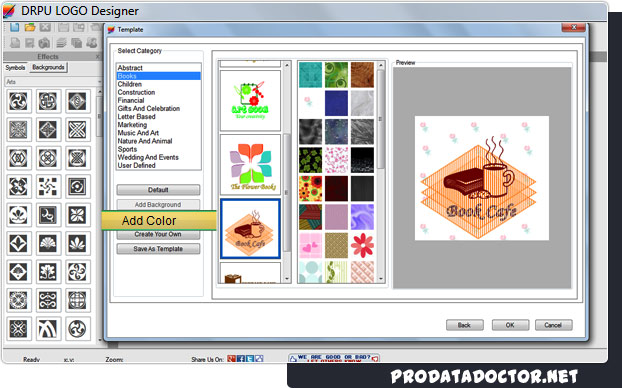Close the Effects panel

98,57
